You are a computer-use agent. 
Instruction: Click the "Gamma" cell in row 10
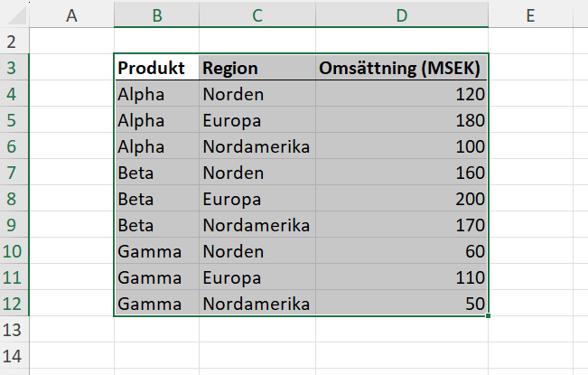click(x=157, y=251)
